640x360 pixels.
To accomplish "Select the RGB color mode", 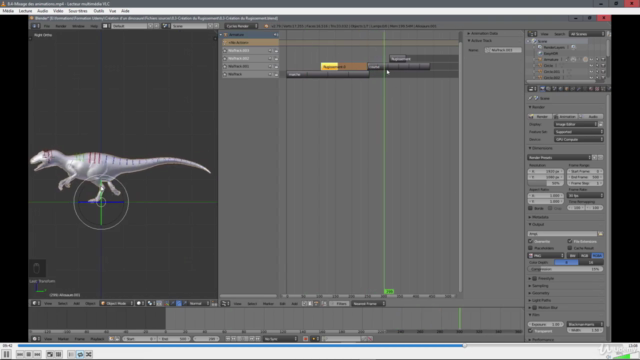I will 585,256.
